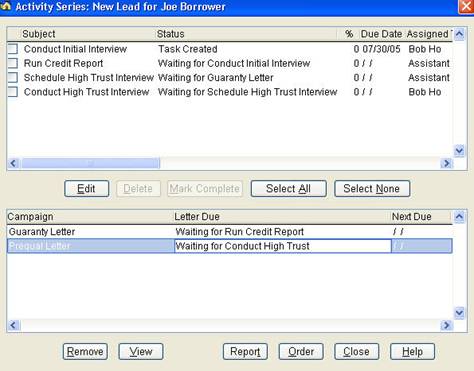This screenshot has width=474, height=371.
Task: Click the task list's down scroll arrow
Action: [x=459, y=151]
